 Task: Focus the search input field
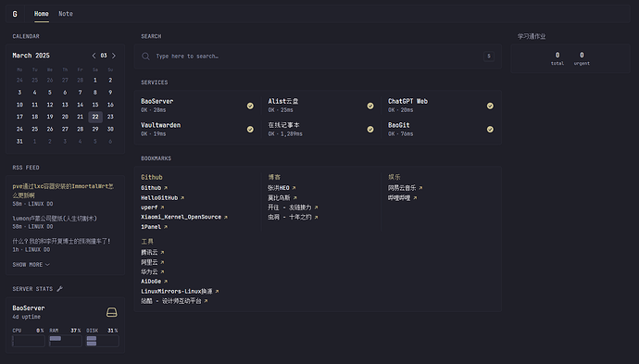click(x=318, y=56)
